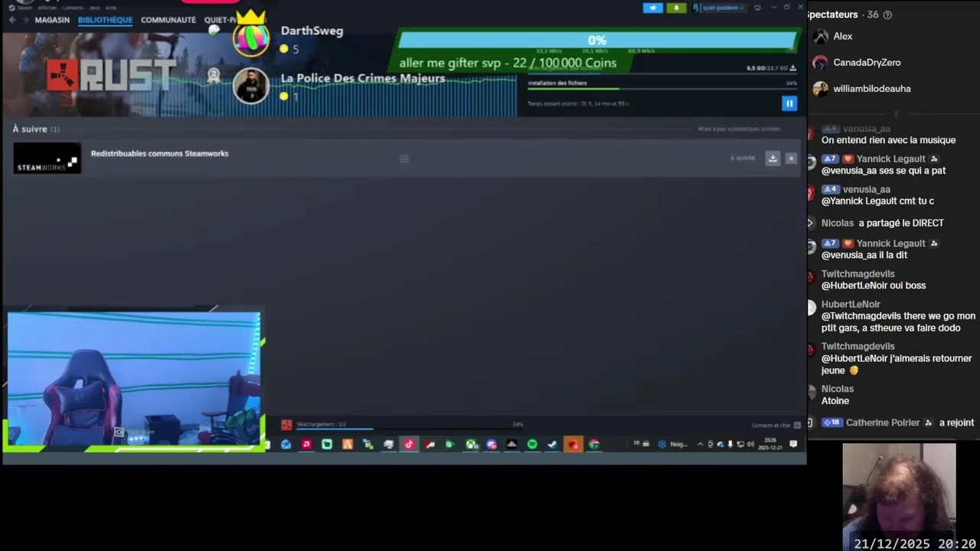Open Steam from the taskbar
This screenshot has height=551, width=980.
click(x=553, y=444)
